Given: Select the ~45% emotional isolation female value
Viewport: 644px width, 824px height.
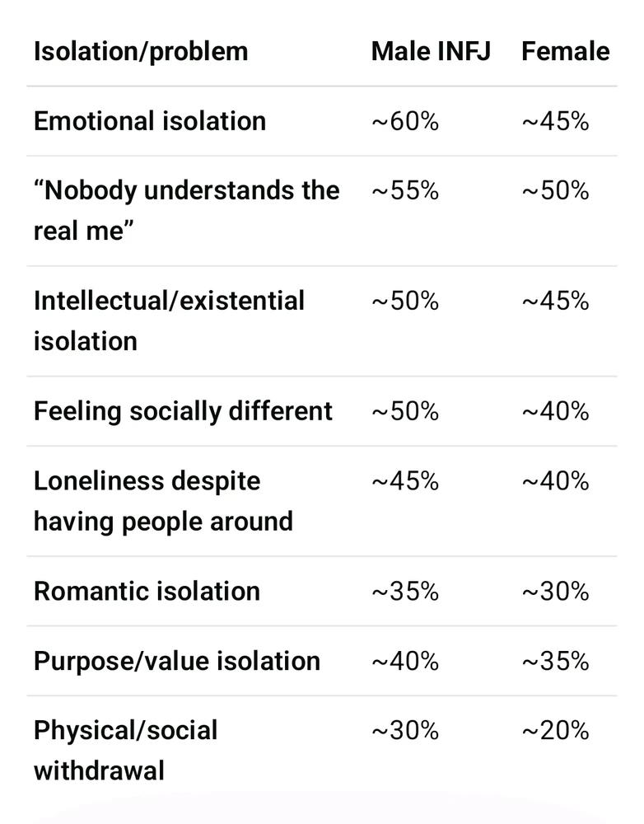Looking at the screenshot, I should [x=555, y=121].
